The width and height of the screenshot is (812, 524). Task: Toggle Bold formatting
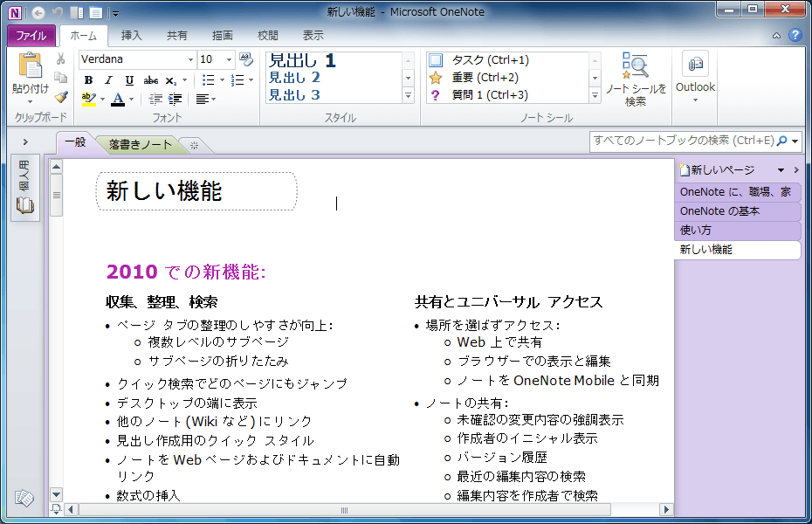tap(88, 80)
